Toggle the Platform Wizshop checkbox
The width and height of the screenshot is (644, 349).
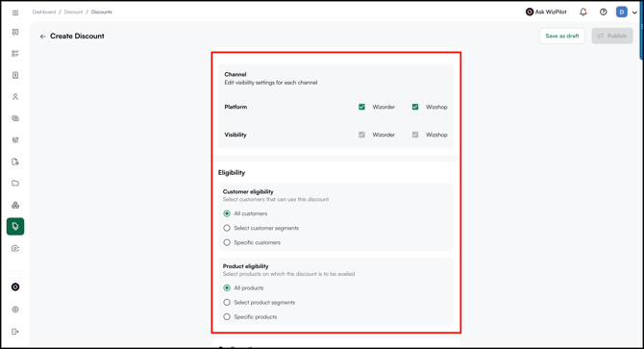[415, 107]
